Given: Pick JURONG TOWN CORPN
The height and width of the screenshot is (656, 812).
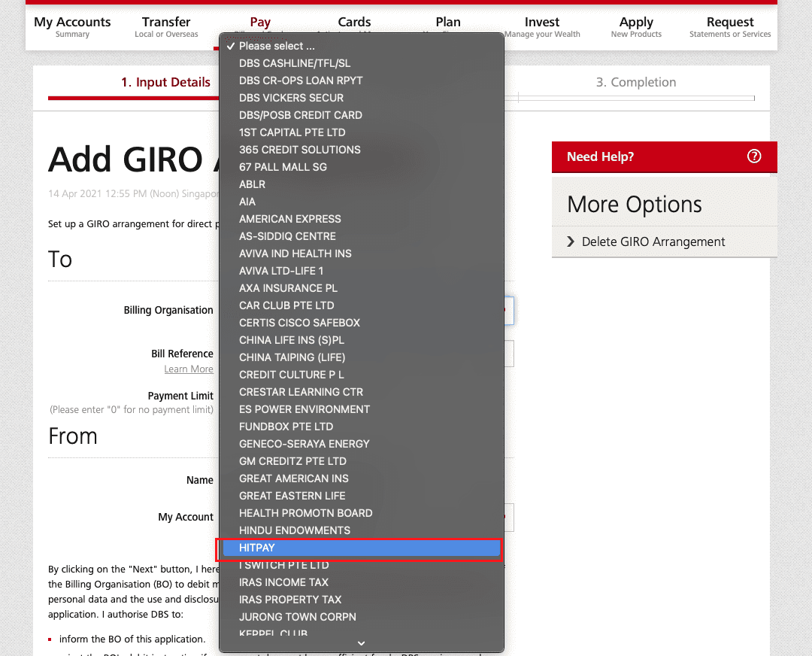Looking at the screenshot, I should pyautogui.click(x=362, y=617).
